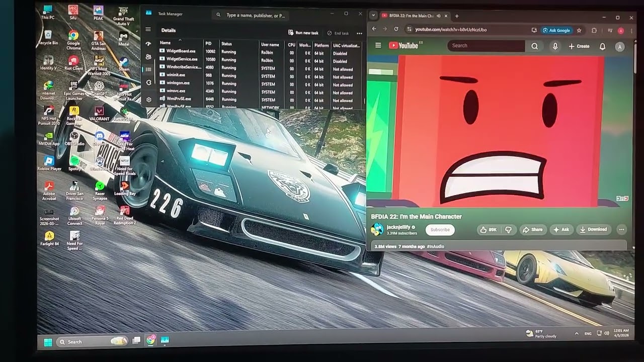Select WidgetBoard.exe process row
Image resolution: width=644 pixels, height=362 pixels.
click(x=260, y=52)
